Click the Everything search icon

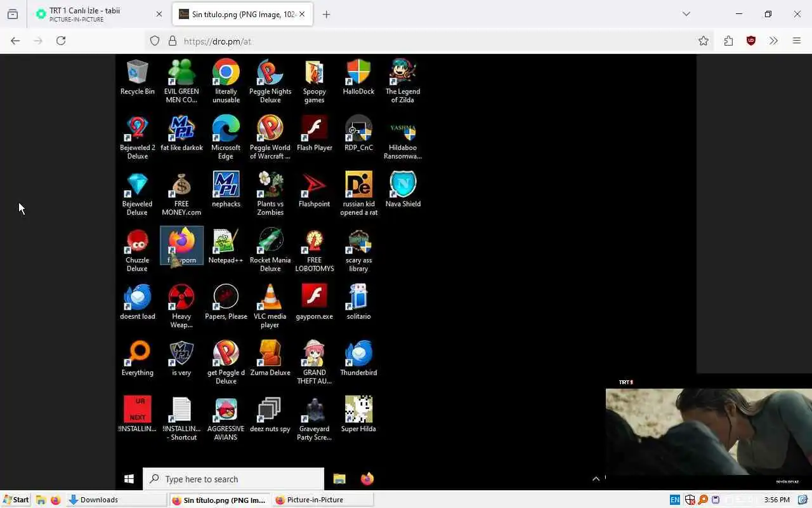coord(137,359)
